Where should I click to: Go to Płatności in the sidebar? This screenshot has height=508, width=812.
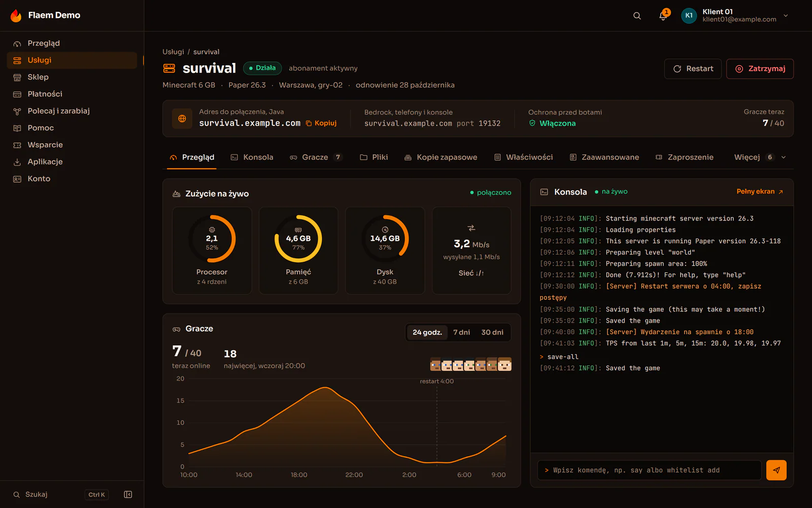[72, 94]
